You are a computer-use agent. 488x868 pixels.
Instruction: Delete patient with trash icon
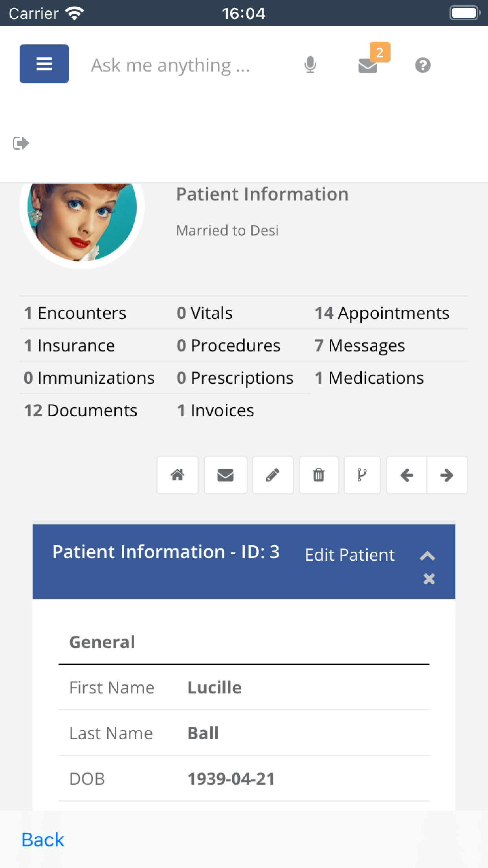[319, 475]
